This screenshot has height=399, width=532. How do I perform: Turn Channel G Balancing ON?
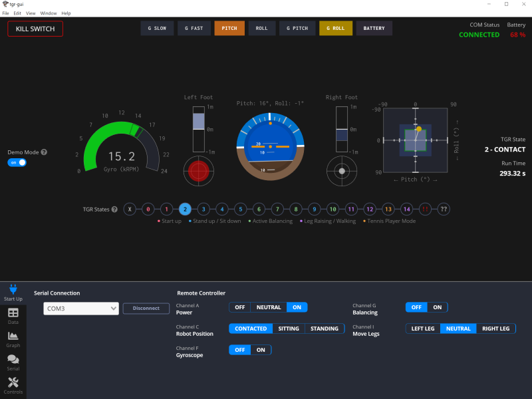coord(437,307)
